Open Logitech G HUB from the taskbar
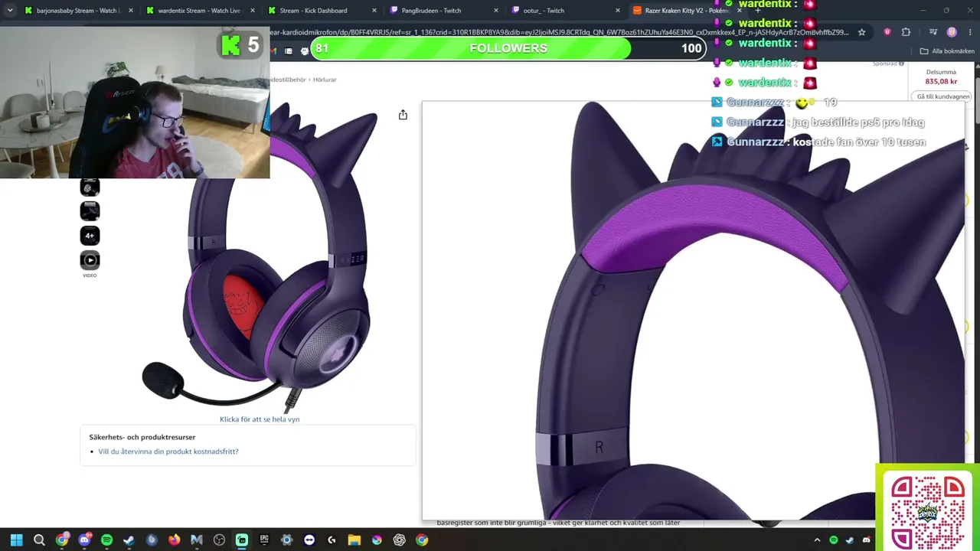This screenshot has width=980, height=551. click(x=332, y=540)
